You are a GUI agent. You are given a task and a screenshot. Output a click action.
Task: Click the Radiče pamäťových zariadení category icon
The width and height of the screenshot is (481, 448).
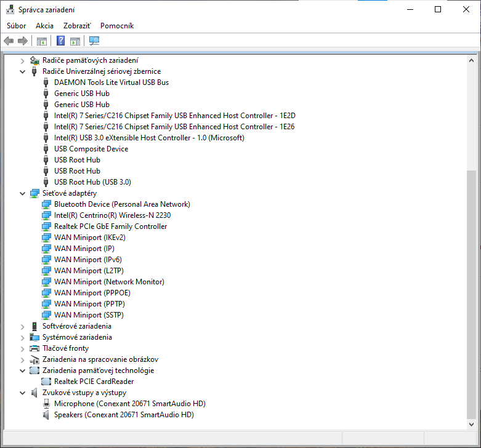click(x=34, y=60)
